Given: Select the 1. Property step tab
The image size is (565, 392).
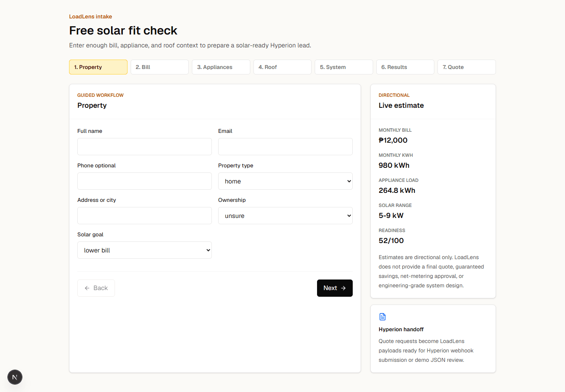Looking at the screenshot, I should coord(98,67).
